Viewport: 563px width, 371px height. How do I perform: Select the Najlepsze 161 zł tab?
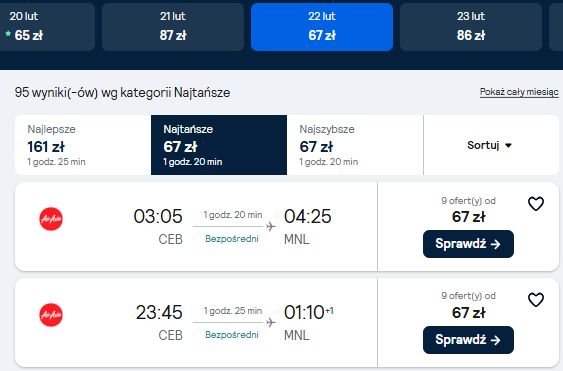pyautogui.click(x=83, y=145)
